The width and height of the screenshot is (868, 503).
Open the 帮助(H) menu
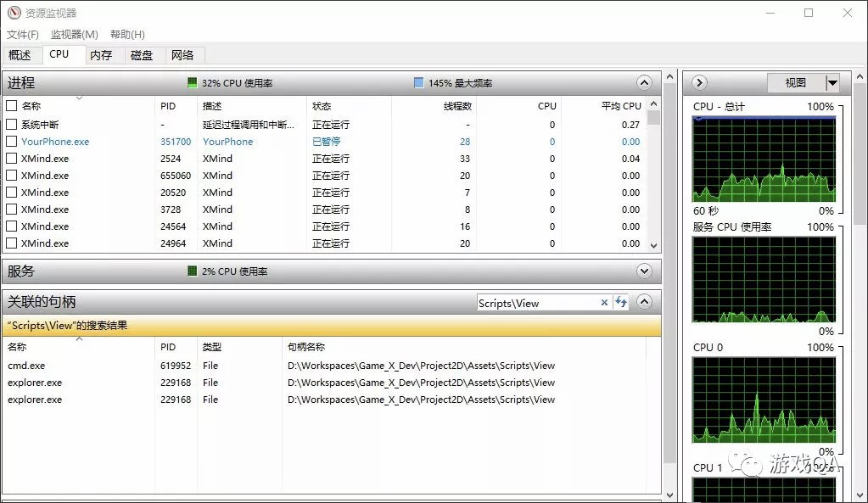point(127,34)
